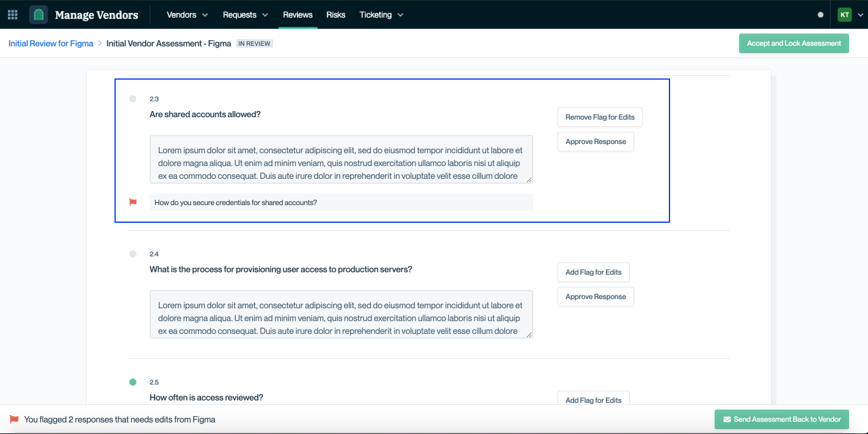Click the 2.5 question number
This screenshot has height=434, width=868.
(154, 382)
